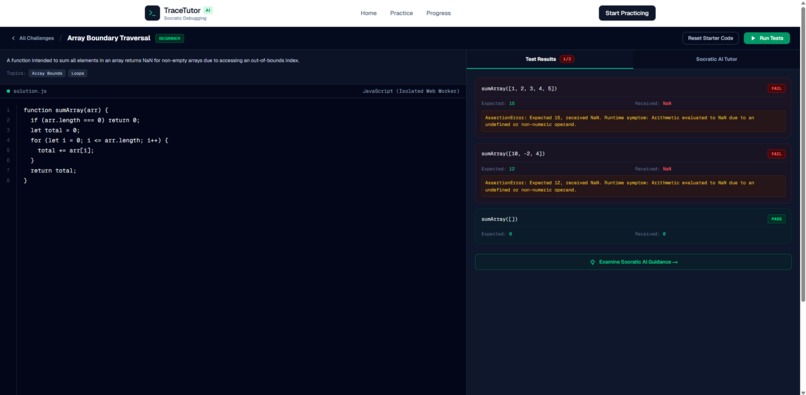Viewport: 806px width, 395px height.
Task: Switch to the Socratic AI Tutor tab
Action: 717,59
